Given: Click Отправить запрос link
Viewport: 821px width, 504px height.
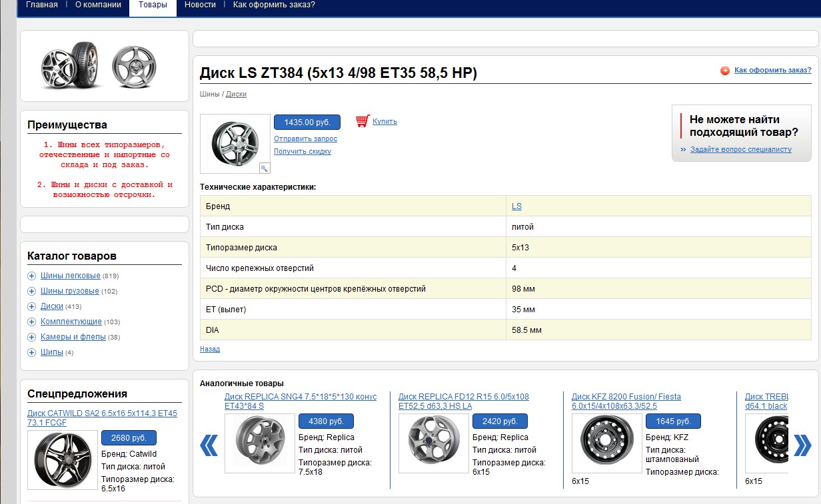Looking at the screenshot, I should tap(305, 138).
